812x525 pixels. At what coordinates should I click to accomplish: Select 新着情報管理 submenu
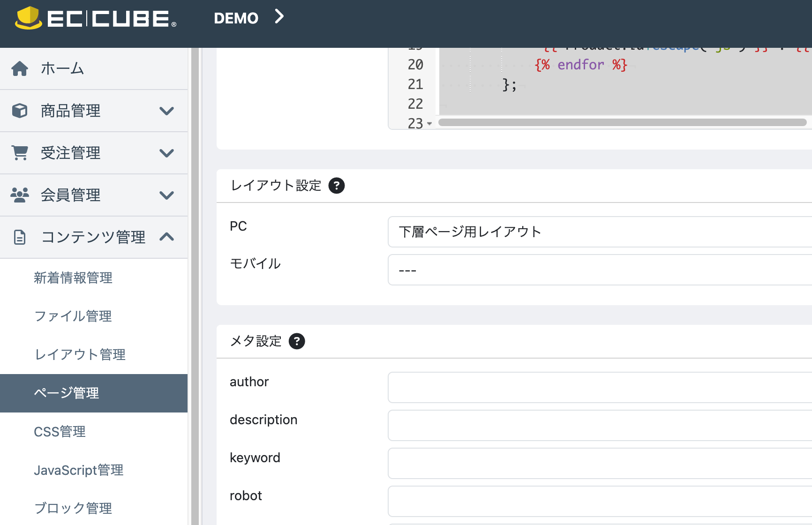pyautogui.click(x=94, y=278)
